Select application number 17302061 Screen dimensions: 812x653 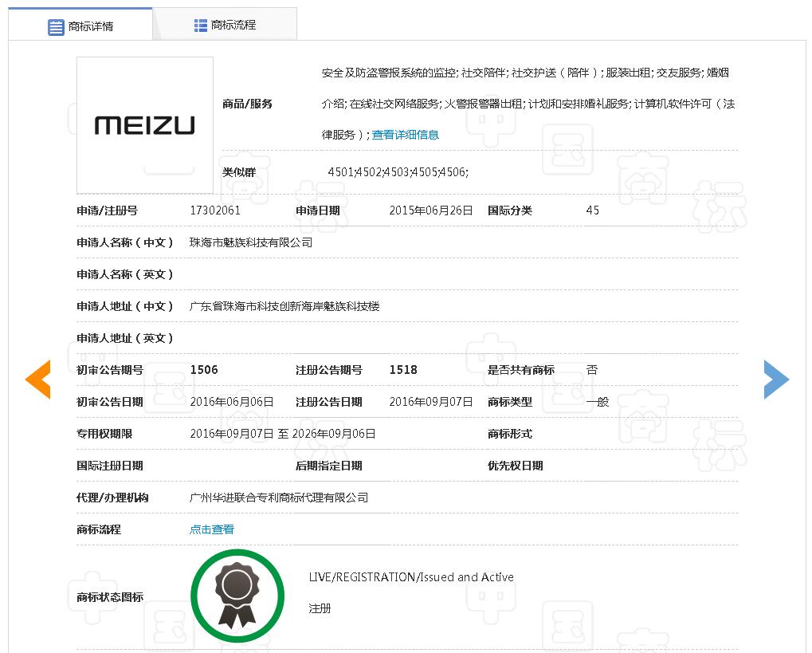pyautogui.click(x=215, y=210)
